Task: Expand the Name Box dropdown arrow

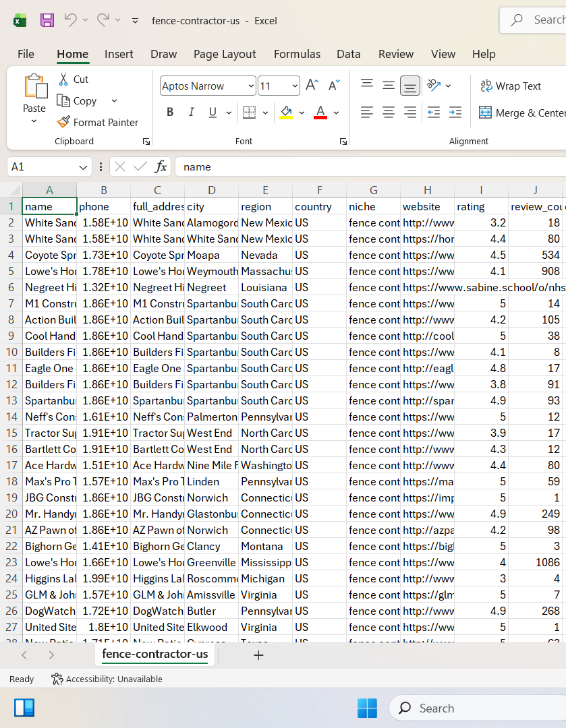Action: (83, 168)
